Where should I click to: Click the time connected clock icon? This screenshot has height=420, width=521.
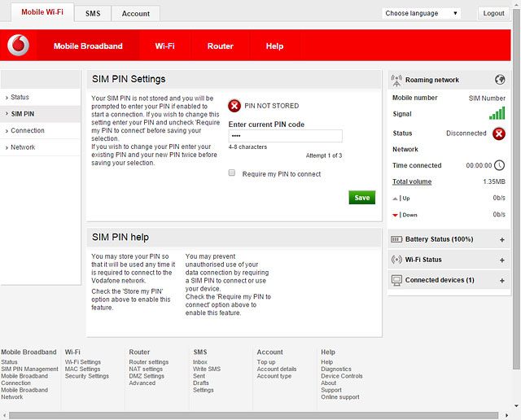[x=500, y=165]
